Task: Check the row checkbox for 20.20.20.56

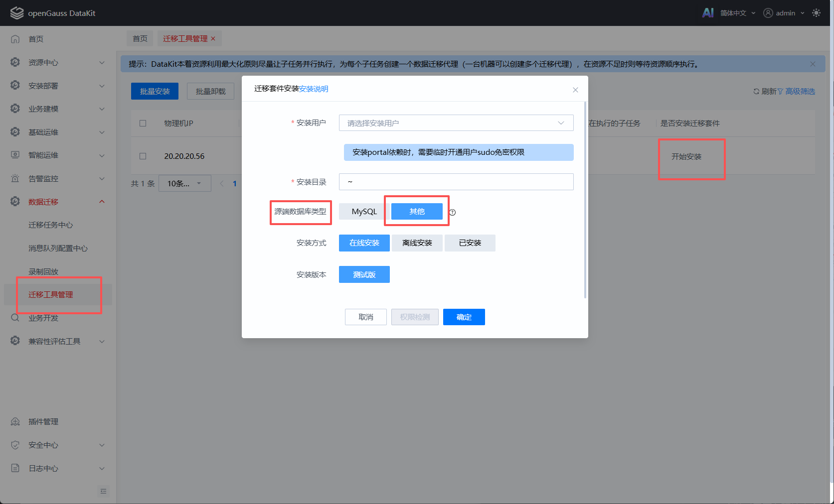Action: coord(143,156)
